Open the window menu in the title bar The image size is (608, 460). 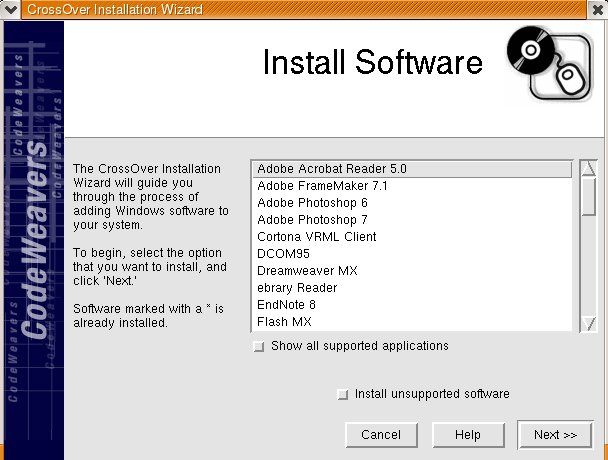tap(10, 9)
